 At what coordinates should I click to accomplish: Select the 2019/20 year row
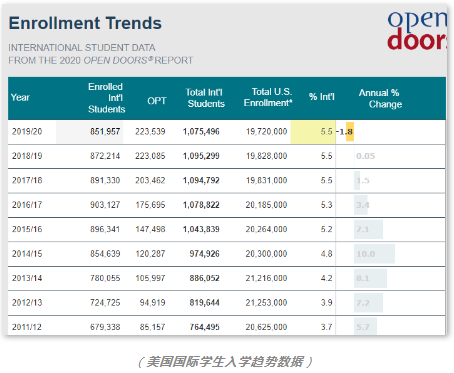(227, 132)
